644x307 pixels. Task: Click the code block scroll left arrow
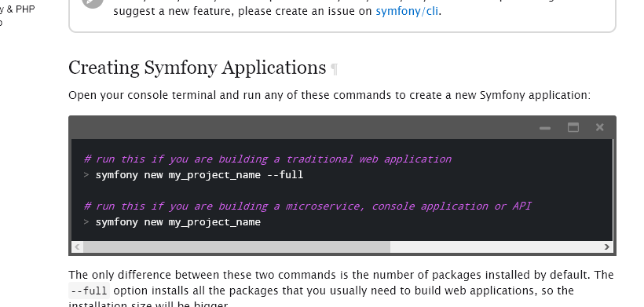click(77, 247)
